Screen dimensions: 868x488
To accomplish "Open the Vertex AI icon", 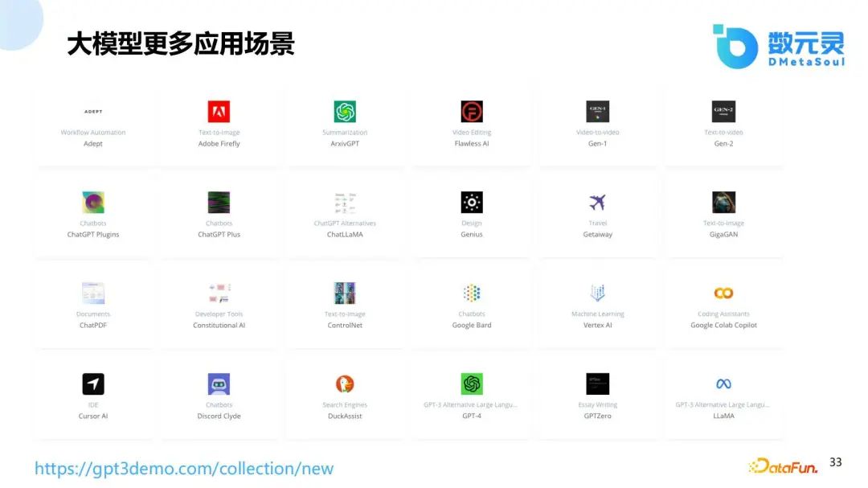I will click(597, 293).
